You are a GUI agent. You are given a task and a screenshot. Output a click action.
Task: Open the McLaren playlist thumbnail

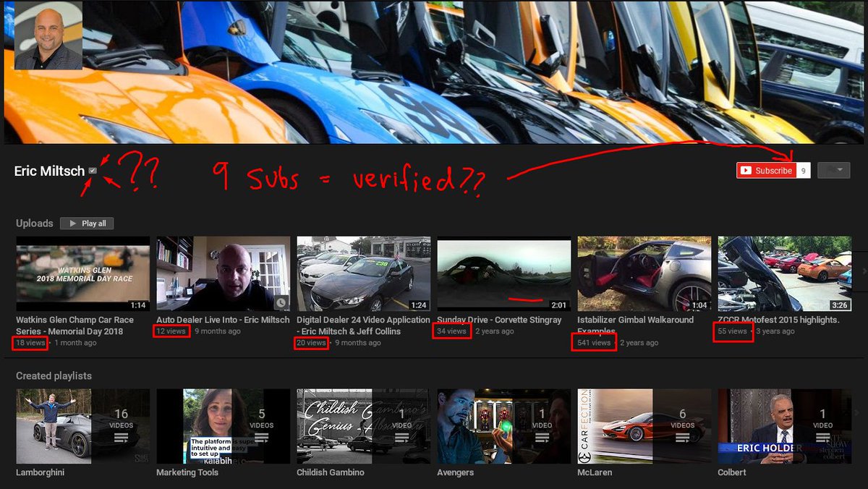coord(644,426)
